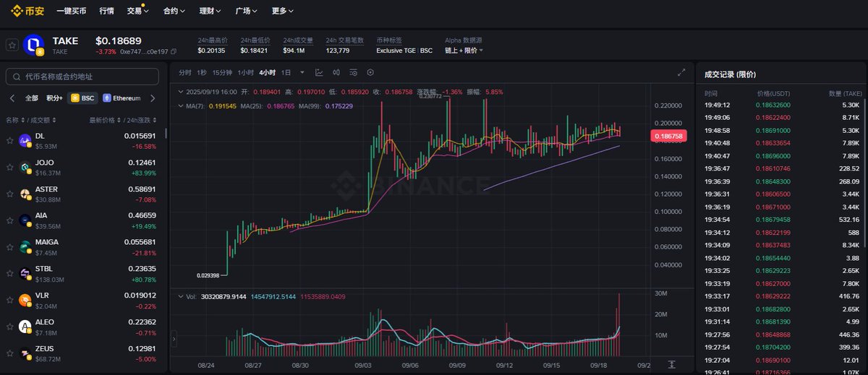This screenshot has height=375, width=868.
Task: Copy the TAKE contract address
Action: (173, 52)
